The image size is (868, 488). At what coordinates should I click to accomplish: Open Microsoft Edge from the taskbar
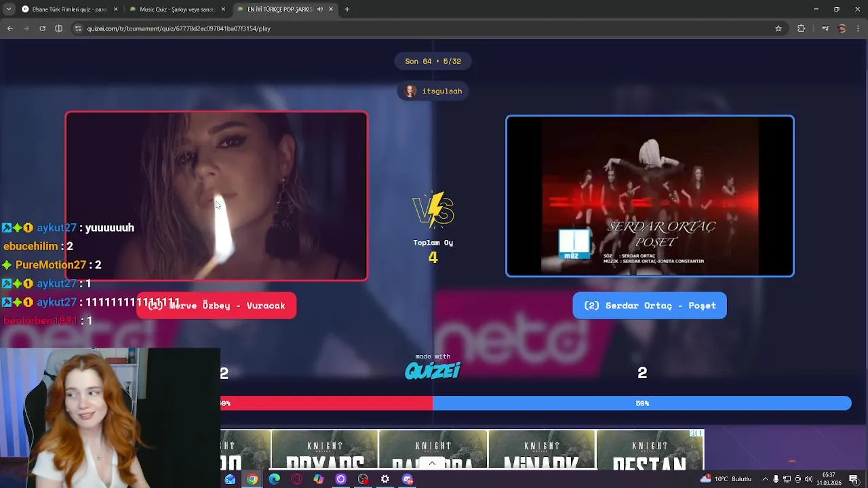[x=274, y=479]
